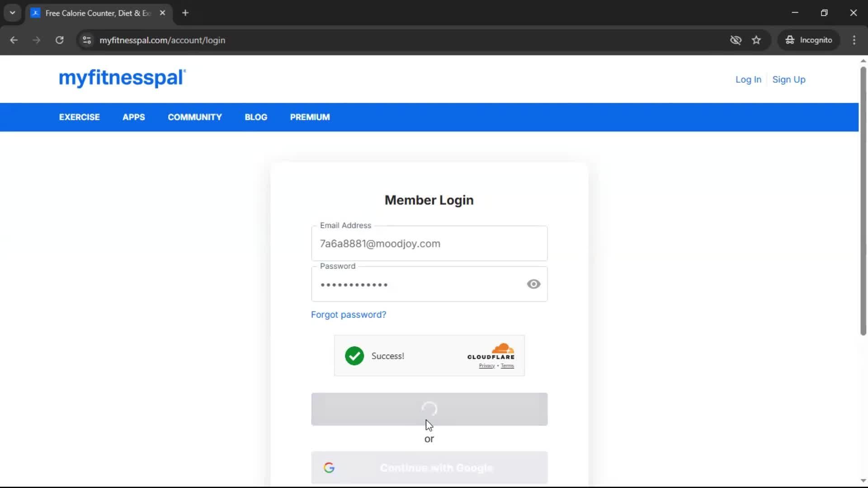This screenshot has height=488, width=868.
Task: Click the Member Login heading
Action: 429,200
